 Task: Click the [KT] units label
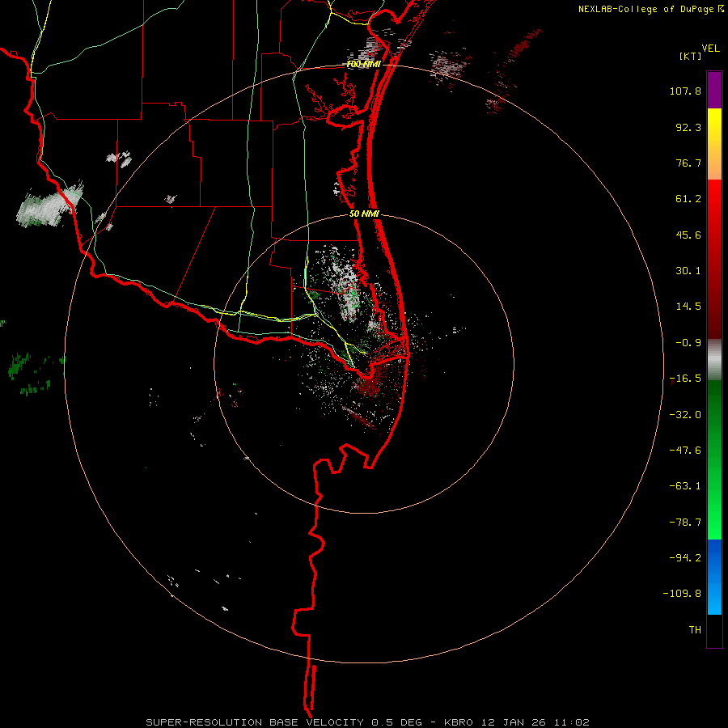691,56
